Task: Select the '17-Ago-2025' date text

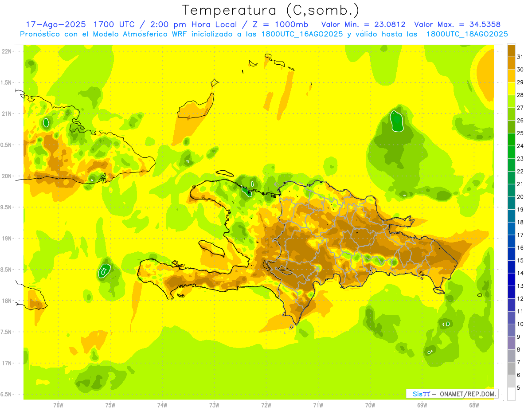Action: pyautogui.click(x=55, y=24)
